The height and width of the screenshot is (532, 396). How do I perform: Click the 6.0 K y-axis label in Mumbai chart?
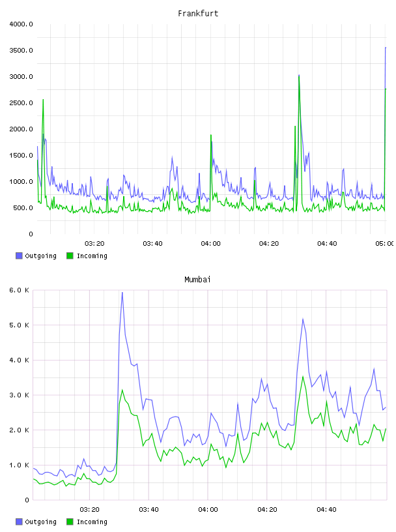19,290
